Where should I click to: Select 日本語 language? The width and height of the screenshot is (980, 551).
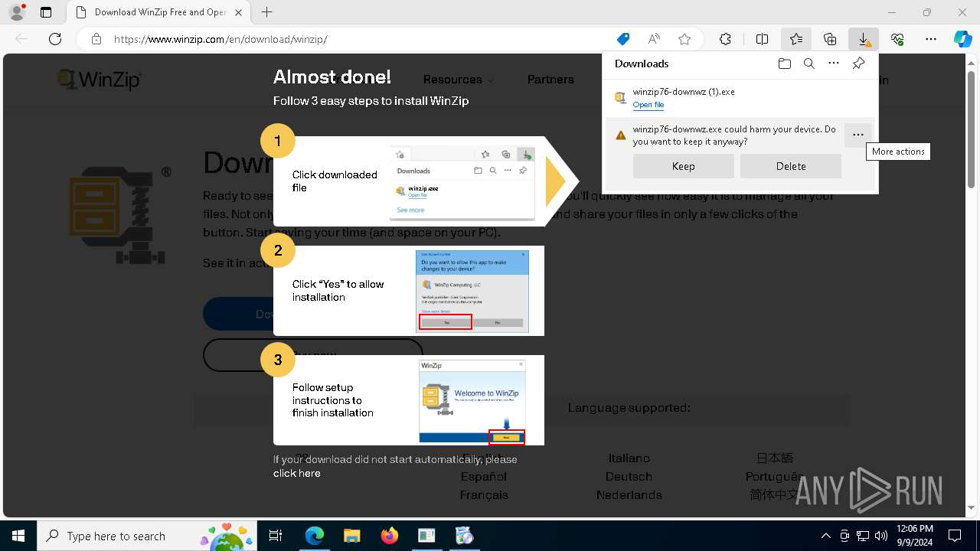click(775, 458)
